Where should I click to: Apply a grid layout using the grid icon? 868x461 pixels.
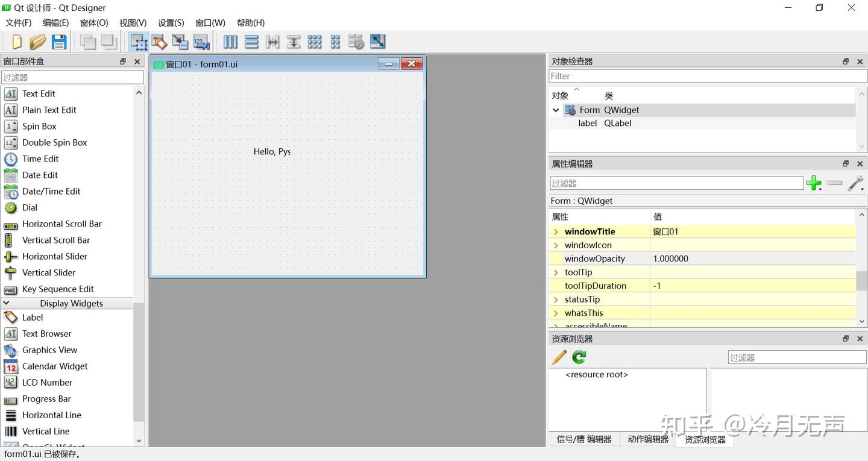click(315, 42)
